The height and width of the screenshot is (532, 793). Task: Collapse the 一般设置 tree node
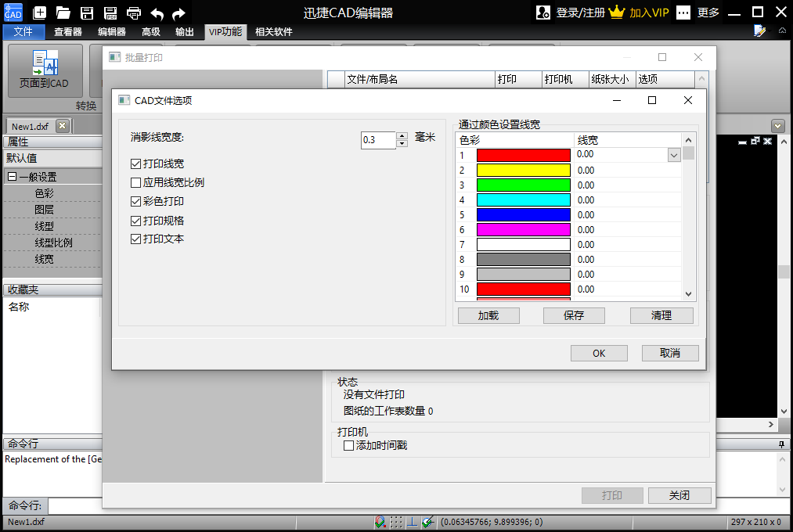point(13,177)
